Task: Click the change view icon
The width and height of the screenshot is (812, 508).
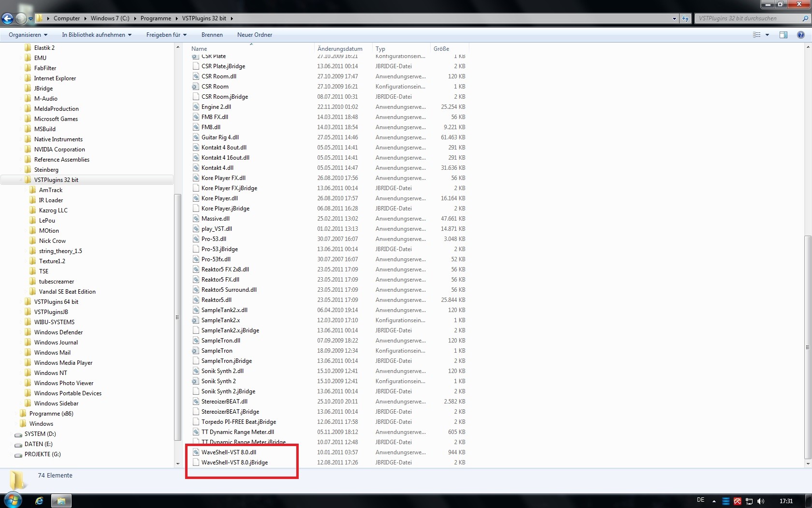Action: click(757, 35)
